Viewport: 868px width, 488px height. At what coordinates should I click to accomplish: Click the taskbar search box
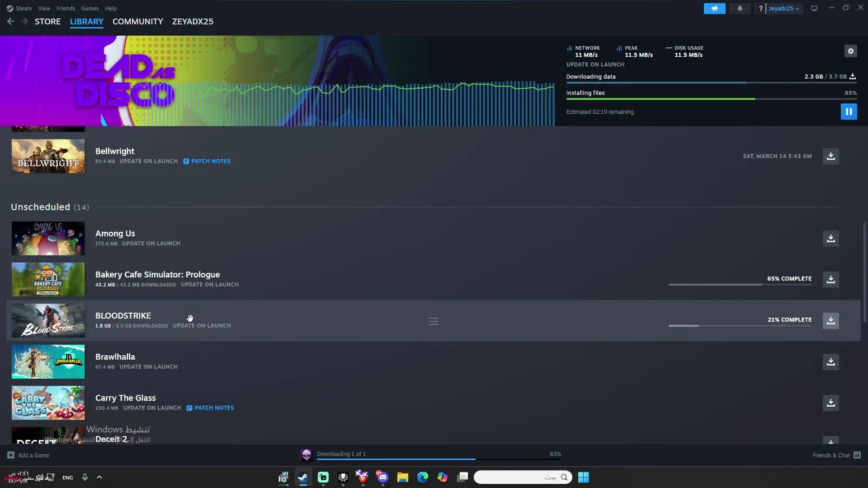point(521,477)
